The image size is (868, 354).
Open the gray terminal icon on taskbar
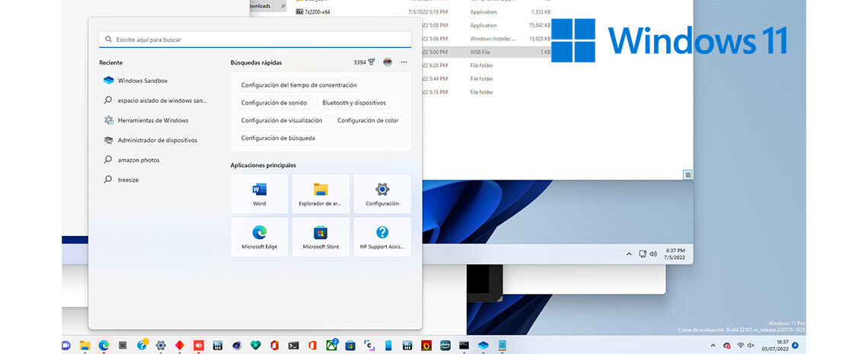pos(293,345)
